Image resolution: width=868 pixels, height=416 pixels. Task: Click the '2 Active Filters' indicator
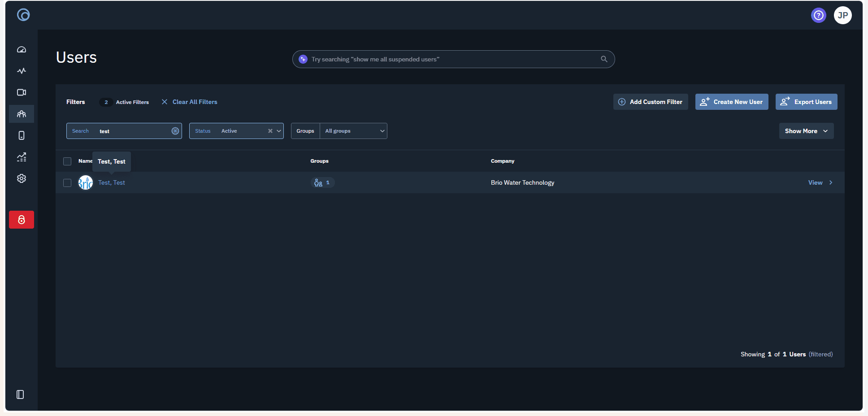click(125, 102)
